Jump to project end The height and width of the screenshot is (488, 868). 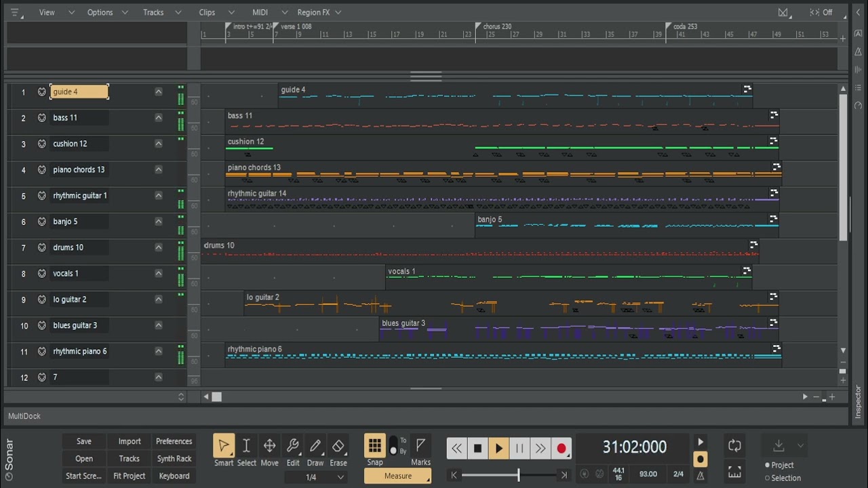[x=564, y=476]
